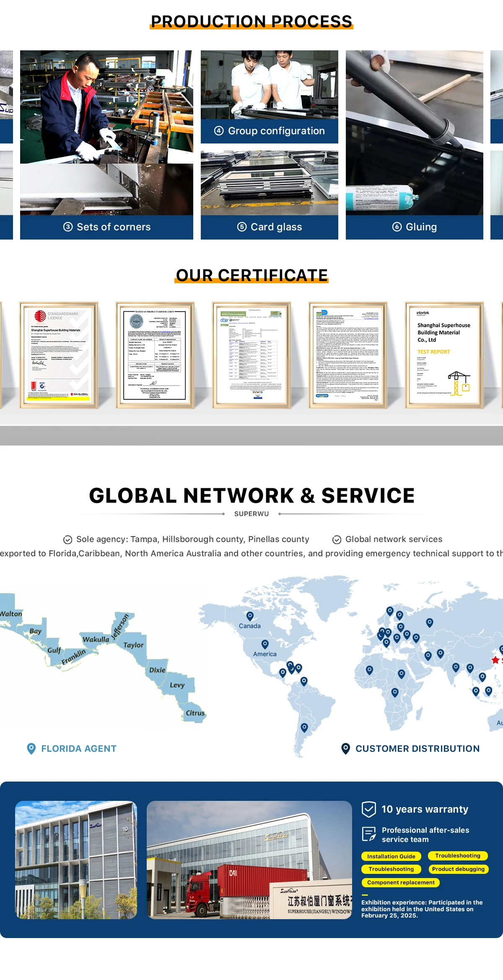
Task: Click the Florida Agent pin icon
Action: [31, 748]
